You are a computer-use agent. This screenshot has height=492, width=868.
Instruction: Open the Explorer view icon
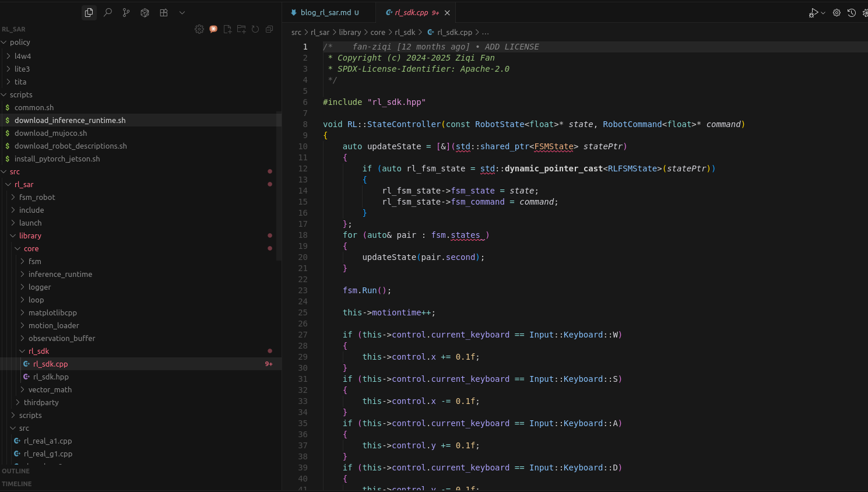tap(89, 12)
